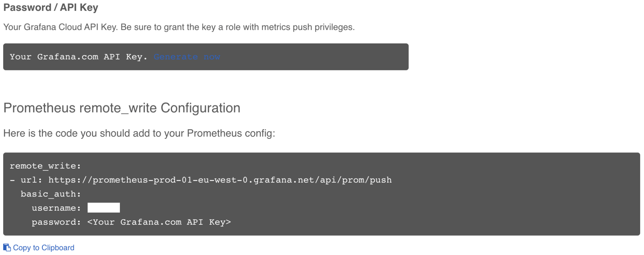Click the Generate now link

pos(187,57)
